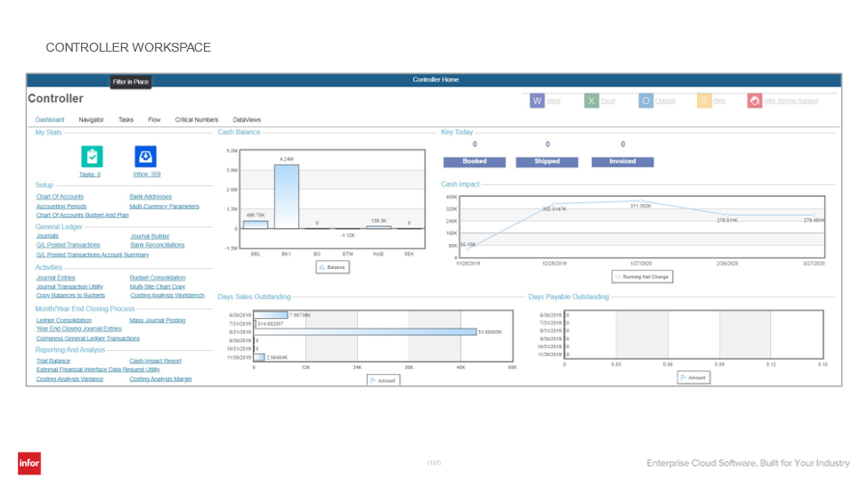Open Costing Analysis Variance link
Viewport: 868px width, 488px height.
69,379
